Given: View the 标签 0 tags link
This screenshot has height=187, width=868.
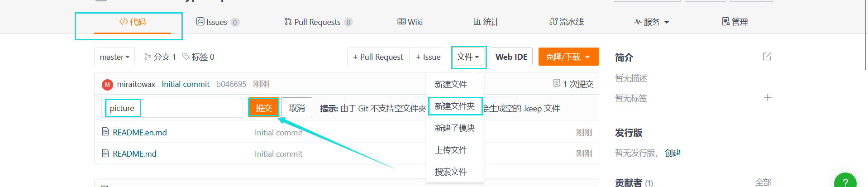Looking at the screenshot, I should [x=198, y=57].
